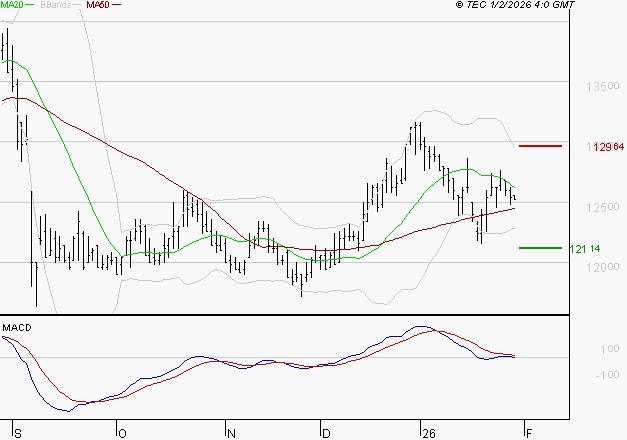627x440 pixels.
Task: Click the green 121.14 support level label
Action: pyautogui.click(x=585, y=249)
